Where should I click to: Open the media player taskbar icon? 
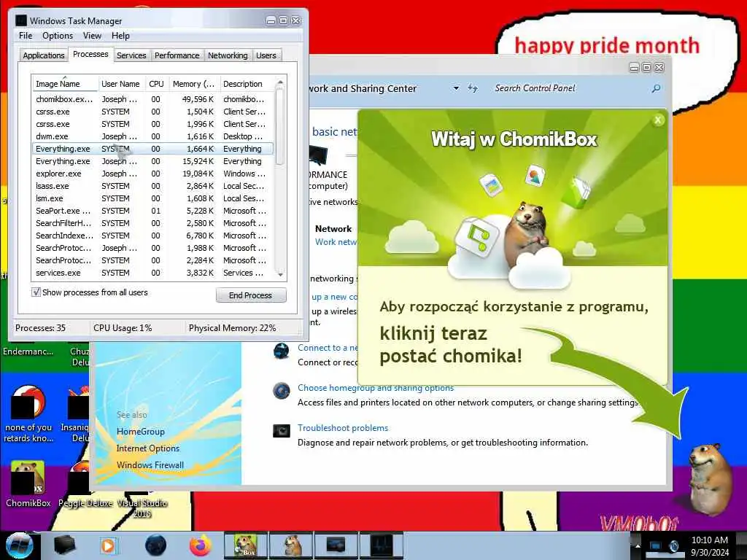point(108,545)
